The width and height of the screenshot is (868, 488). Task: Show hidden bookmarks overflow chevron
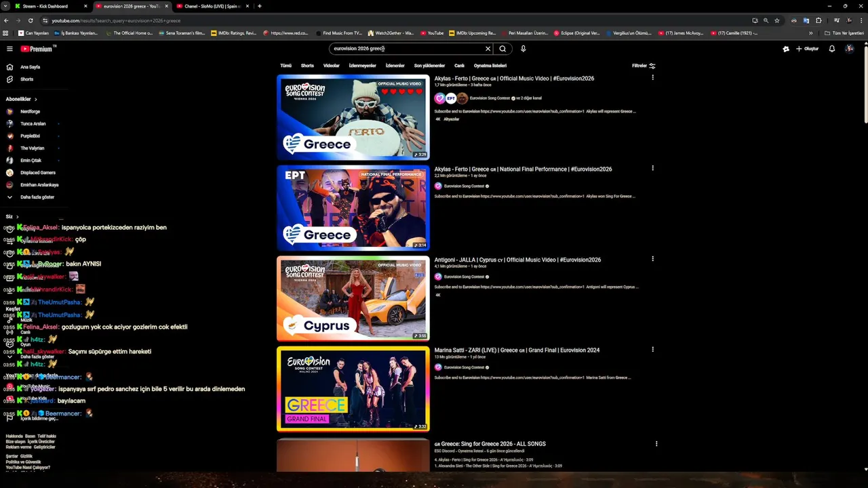(x=810, y=33)
